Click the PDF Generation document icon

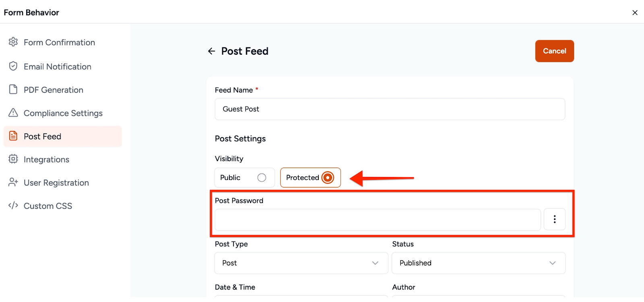click(13, 89)
